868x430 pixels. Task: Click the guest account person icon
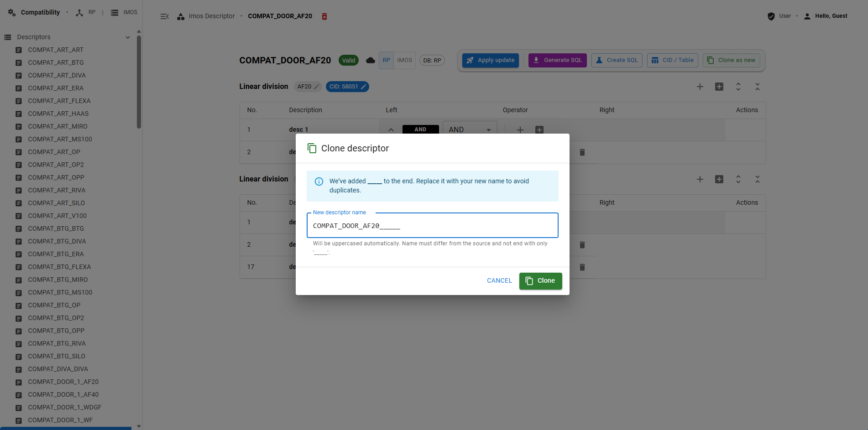[x=807, y=16]
